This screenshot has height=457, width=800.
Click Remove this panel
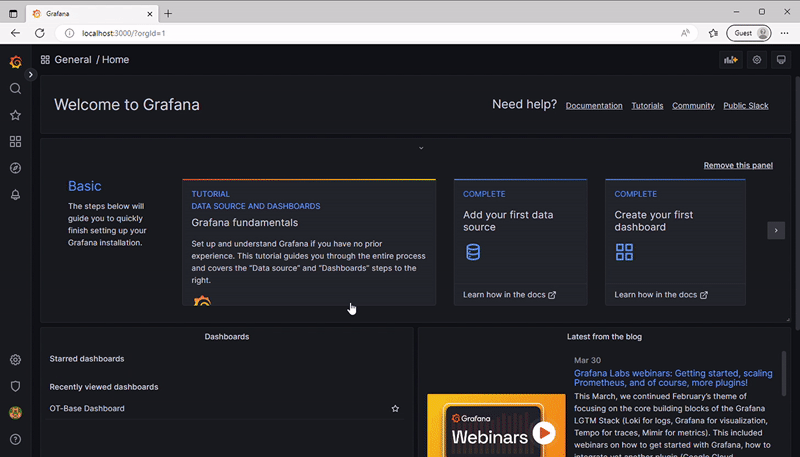pos(738,165)
